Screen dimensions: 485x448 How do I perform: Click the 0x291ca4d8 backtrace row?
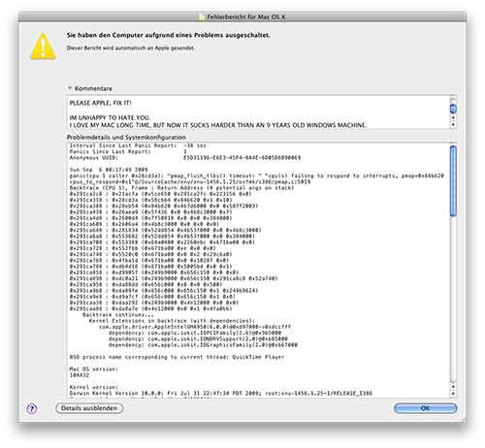point(151,218)
